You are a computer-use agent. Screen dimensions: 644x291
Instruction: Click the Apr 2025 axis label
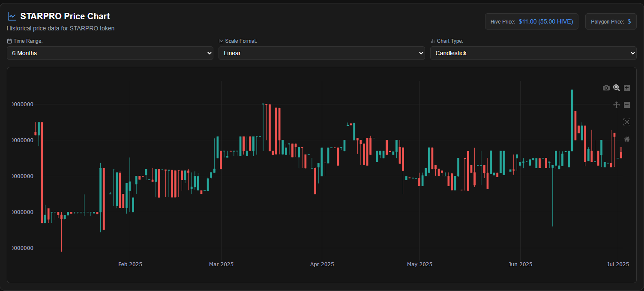322,264
